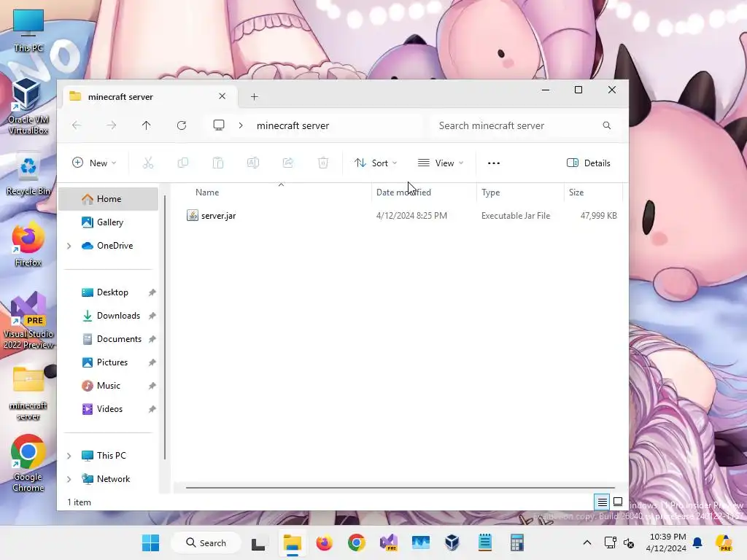Image resolution: width=747 pixels, height=560 pixels.
Task: Click the Cut scissors icon in toolbar
Action: [x=148, y=163]
